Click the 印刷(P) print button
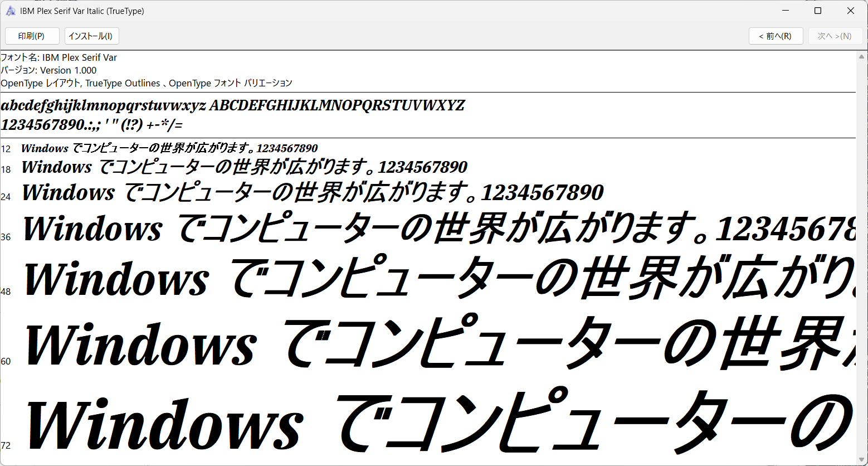 pos(32,36)
